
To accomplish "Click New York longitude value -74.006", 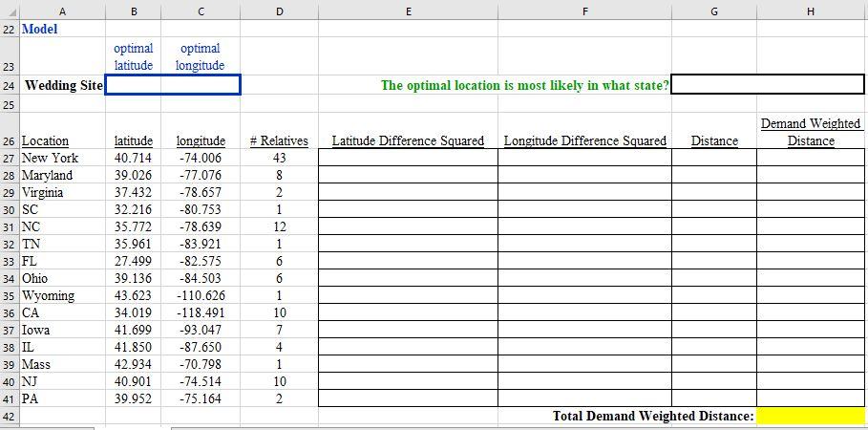I will coord(201,158).
